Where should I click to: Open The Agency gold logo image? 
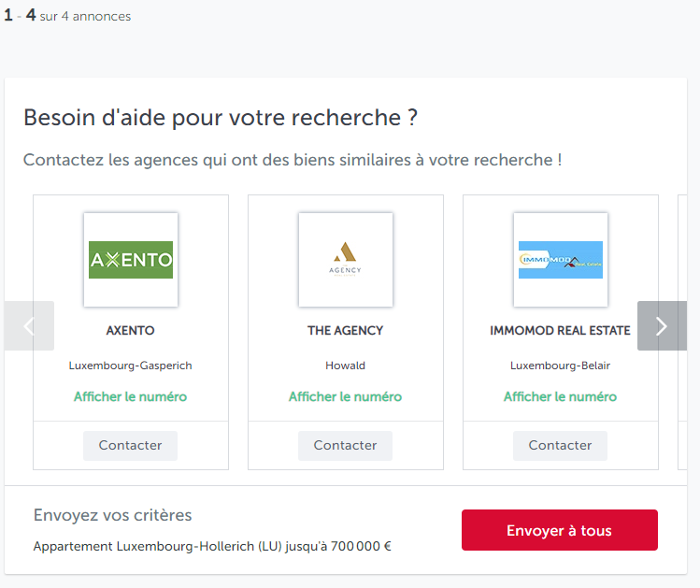click(346, 260)
